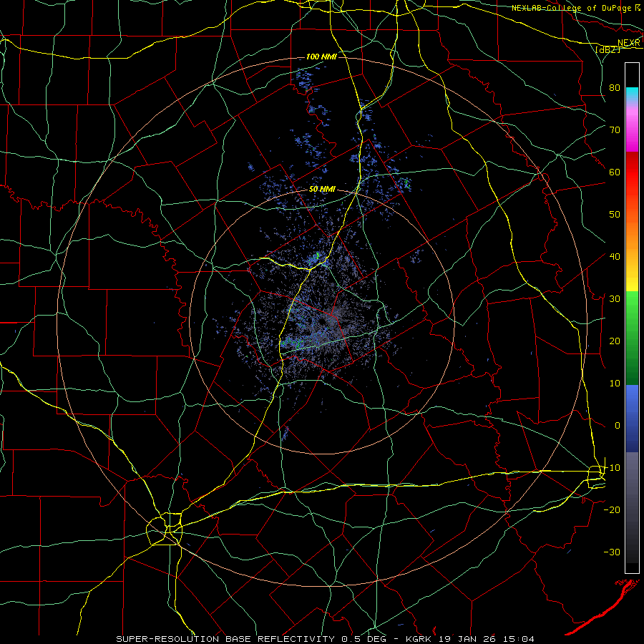Click "SUPER-RESOLUTION BASE REFLECTIVITY" caption text
Image resolution: width=644 pixels, height=644 pixels.
click(x=225, y=639)
